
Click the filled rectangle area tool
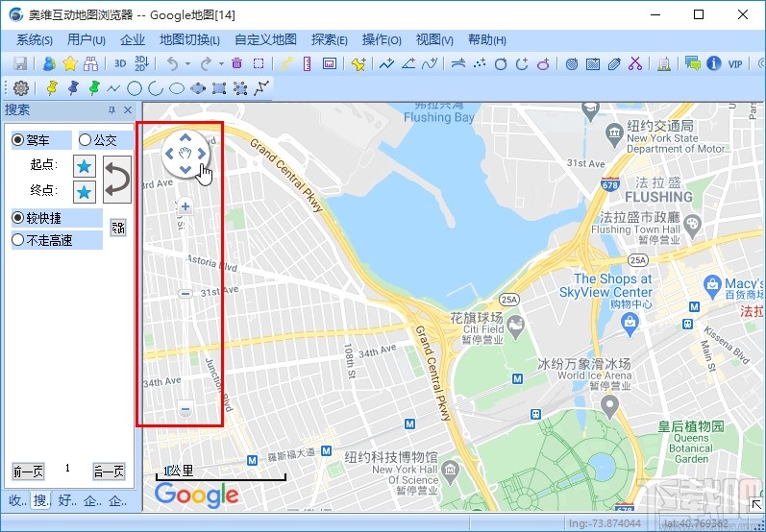(593, 64)
